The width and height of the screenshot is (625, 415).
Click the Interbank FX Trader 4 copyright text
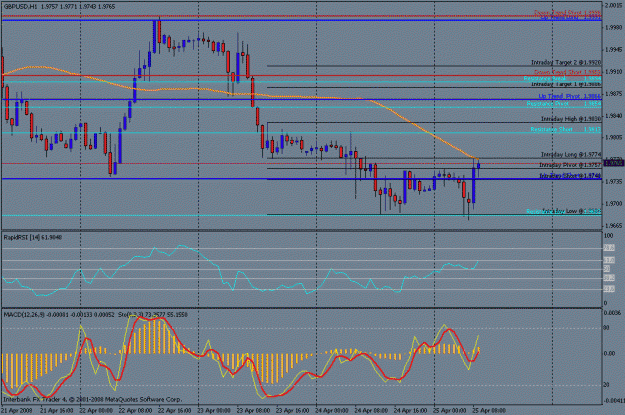[92, 399]
